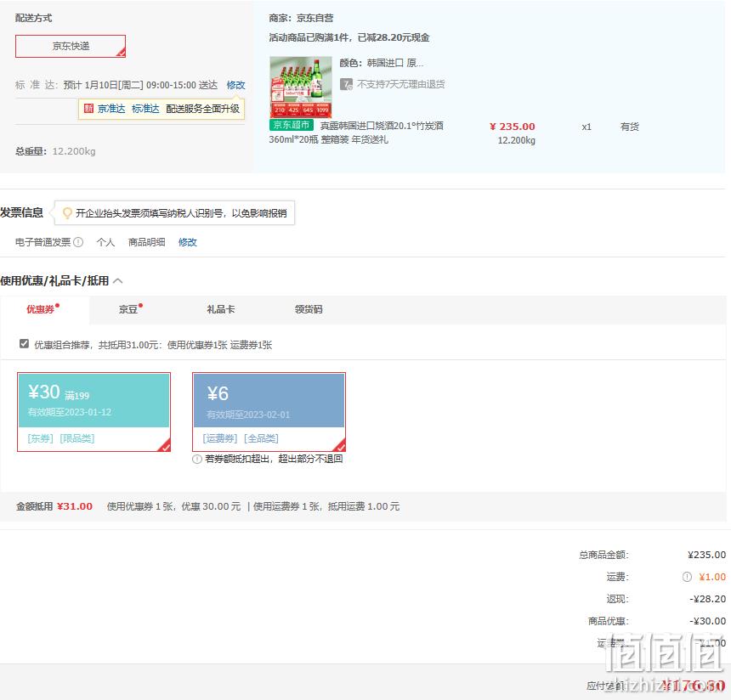Viewport: 731px width, 700px height.
Task: Click the 商品明细 invoice content text
Action: pyautogui.click(x=146, y=242)
